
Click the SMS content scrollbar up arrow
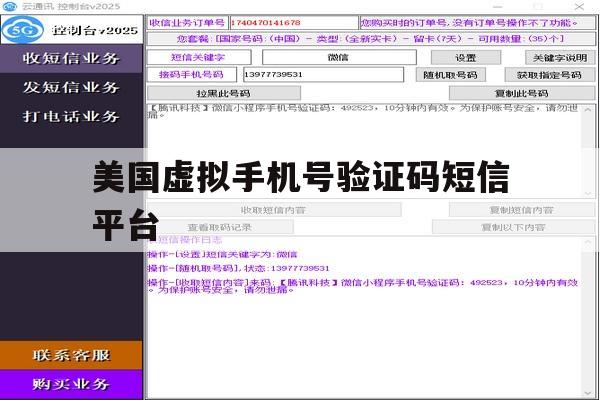588,110
